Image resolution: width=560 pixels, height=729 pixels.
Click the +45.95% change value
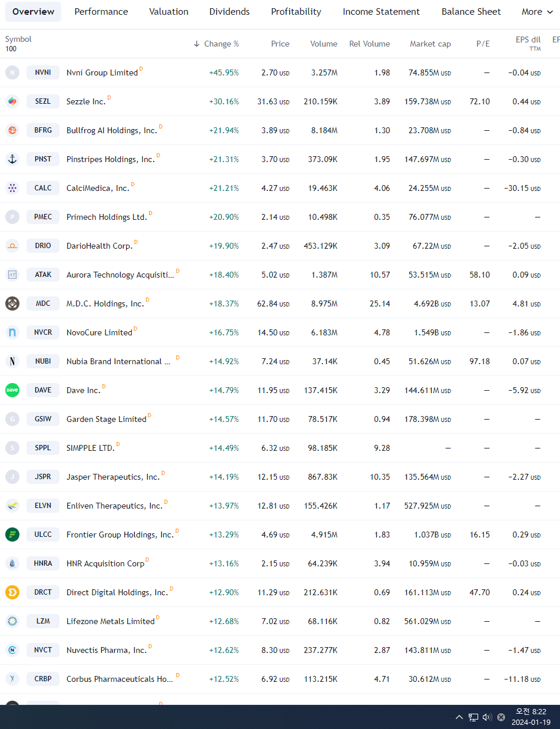click(224, 73)
